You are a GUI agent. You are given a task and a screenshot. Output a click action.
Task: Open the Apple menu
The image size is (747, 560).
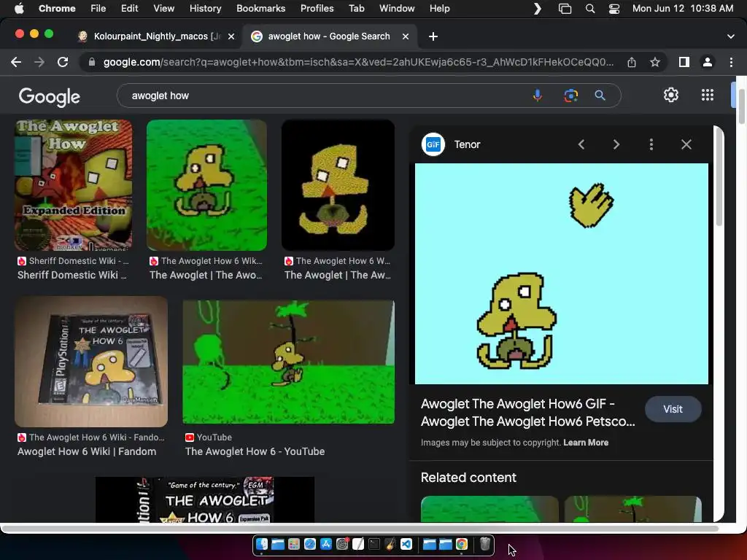click(19, 9)
